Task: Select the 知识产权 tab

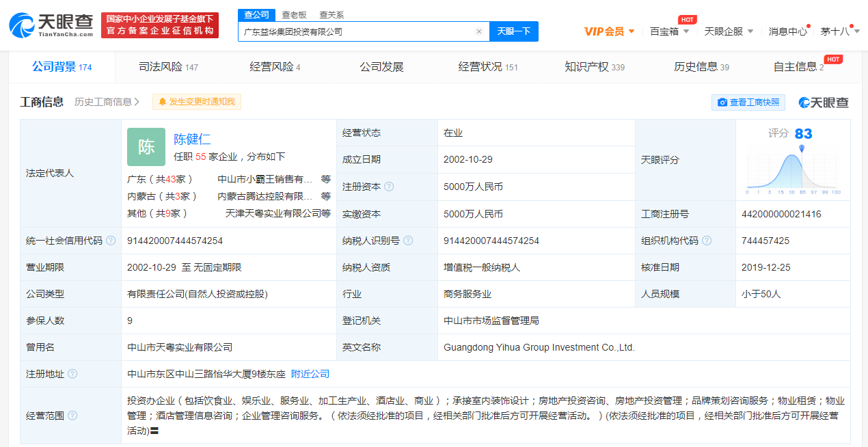Action: click(x=595, y=67)
